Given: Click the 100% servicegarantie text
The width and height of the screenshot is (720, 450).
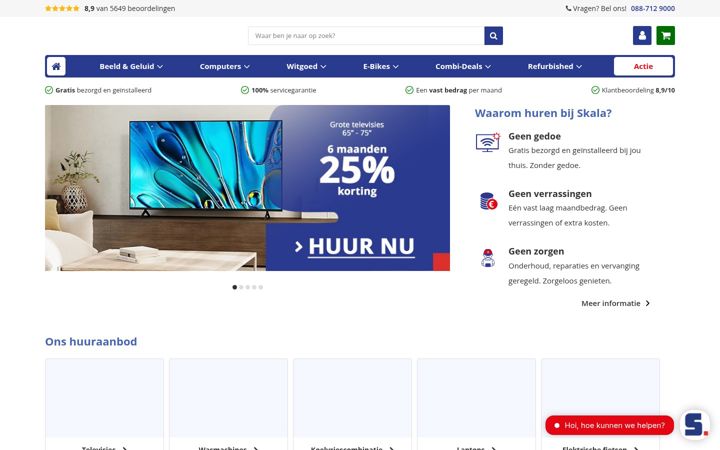Looking at the screenshot, I should [283, 90].
